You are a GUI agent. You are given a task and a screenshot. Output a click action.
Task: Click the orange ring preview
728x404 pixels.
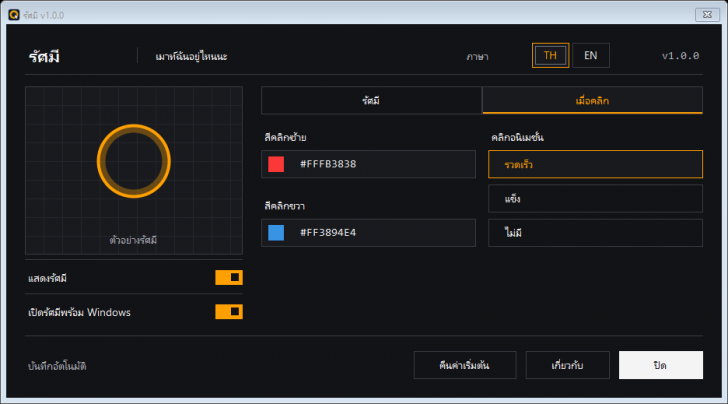tap(134, 161)
